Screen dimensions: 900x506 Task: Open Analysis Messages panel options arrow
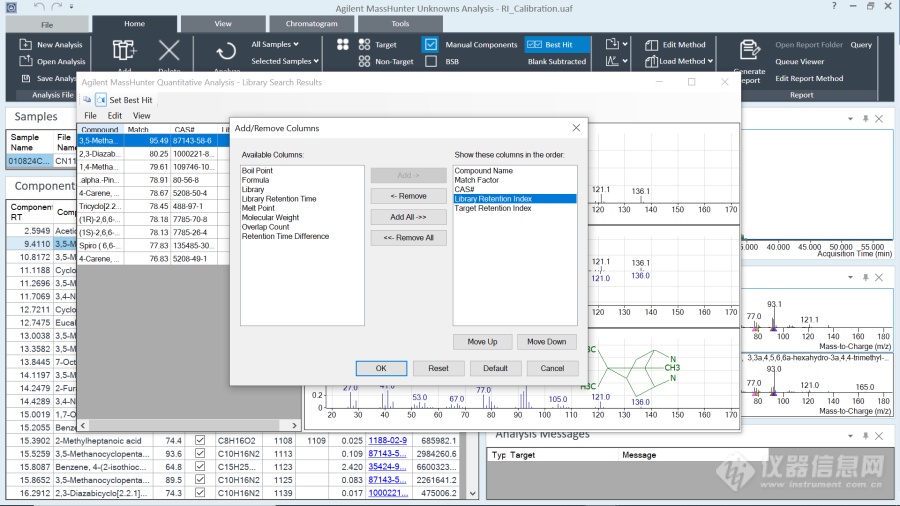(x=850, y=436)
